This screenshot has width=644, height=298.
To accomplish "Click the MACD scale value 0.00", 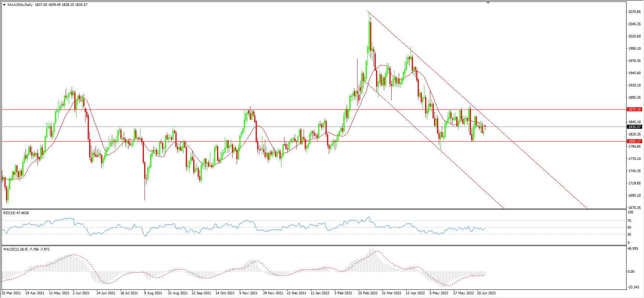I will (x=631, y=272).
